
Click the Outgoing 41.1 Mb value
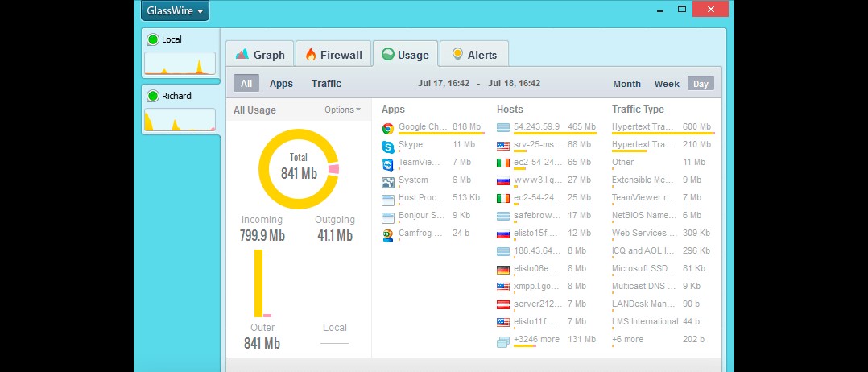335,236
